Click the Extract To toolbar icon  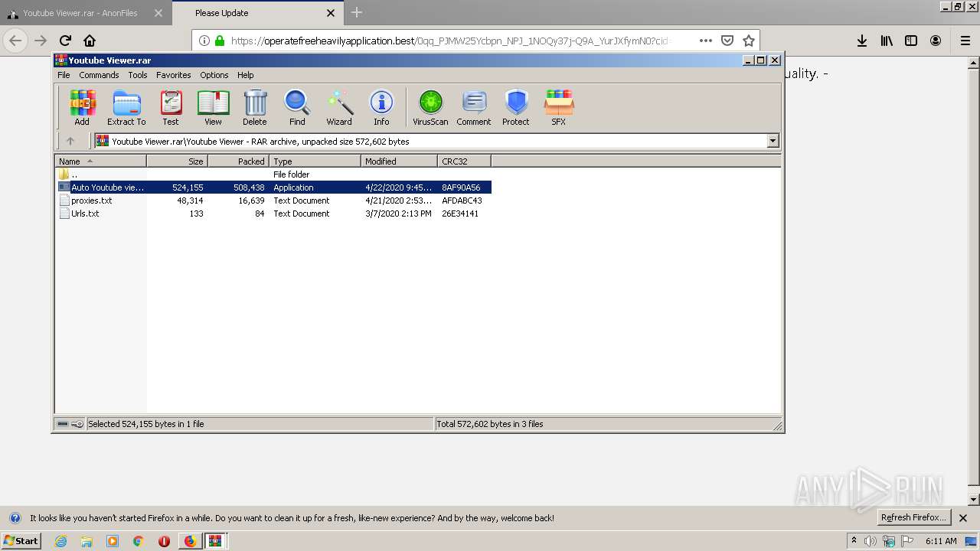[x=126, y=107]
